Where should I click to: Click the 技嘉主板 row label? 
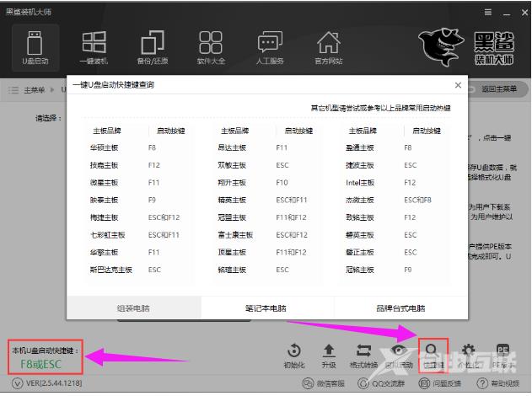tap(105, 165)
